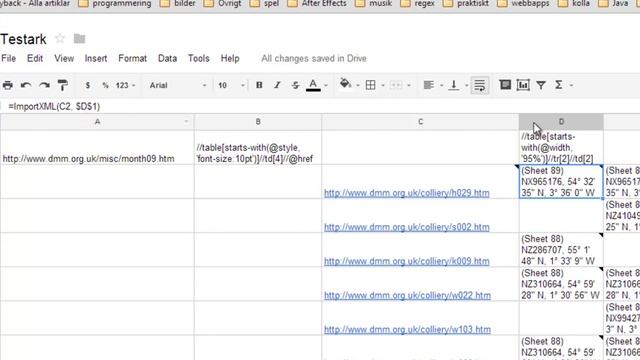
Task: Insert a comment via toolbar icon
Action: tap(505, 85)
